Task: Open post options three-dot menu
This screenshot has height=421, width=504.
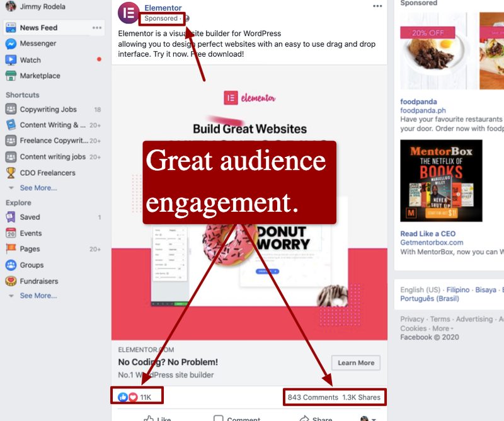Action: point(377,6)
